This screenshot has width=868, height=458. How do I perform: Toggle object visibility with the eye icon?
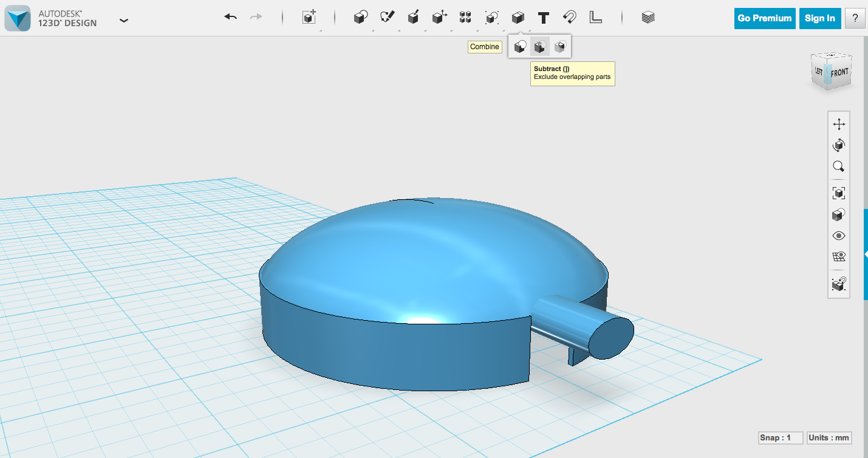[839, 235]
